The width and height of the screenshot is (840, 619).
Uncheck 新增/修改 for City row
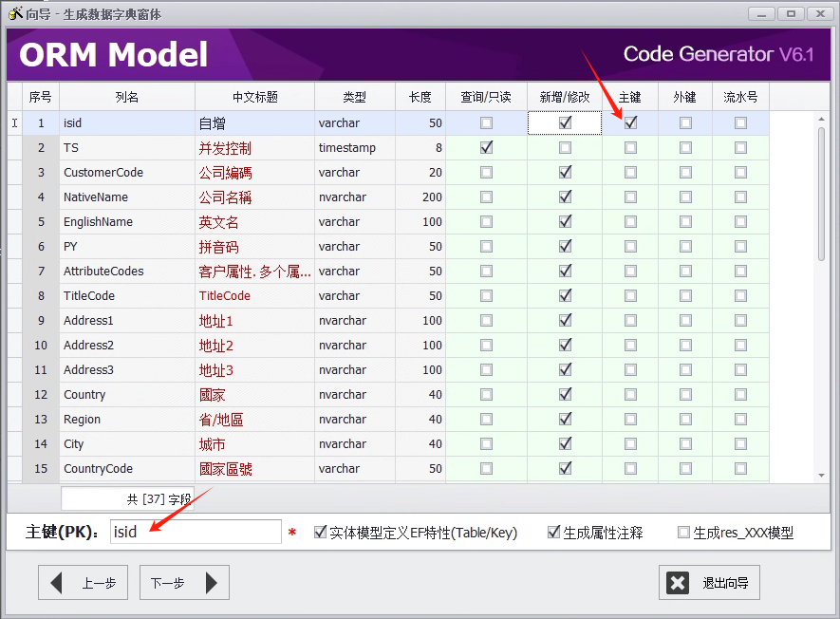[x=565, y=443]
